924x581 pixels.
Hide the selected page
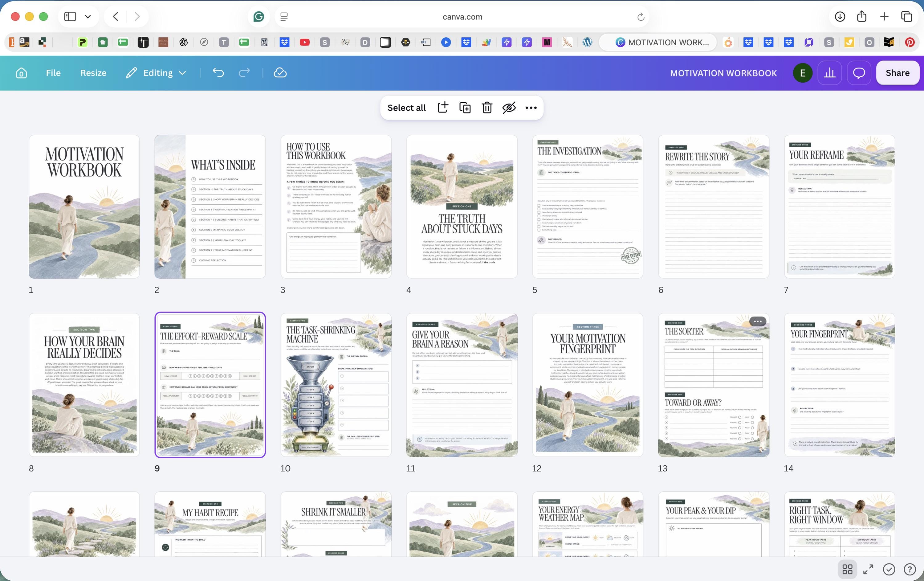click(509, 108)
